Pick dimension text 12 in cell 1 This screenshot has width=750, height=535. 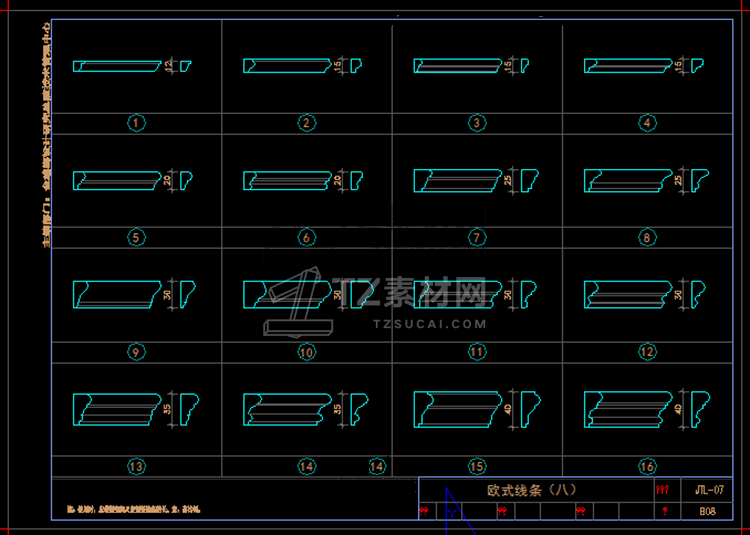coord(167,66)
